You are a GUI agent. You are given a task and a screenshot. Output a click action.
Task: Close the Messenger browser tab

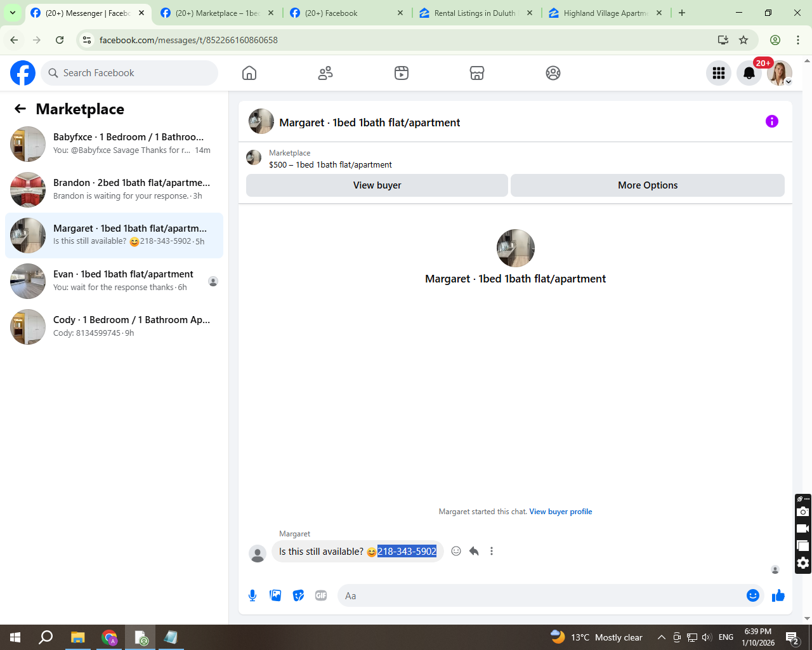tap(141, 13)
